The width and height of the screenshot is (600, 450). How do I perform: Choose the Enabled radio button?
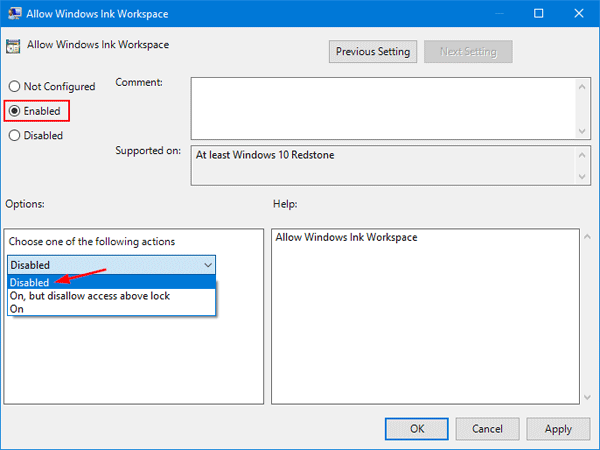[x=14, y=111]
